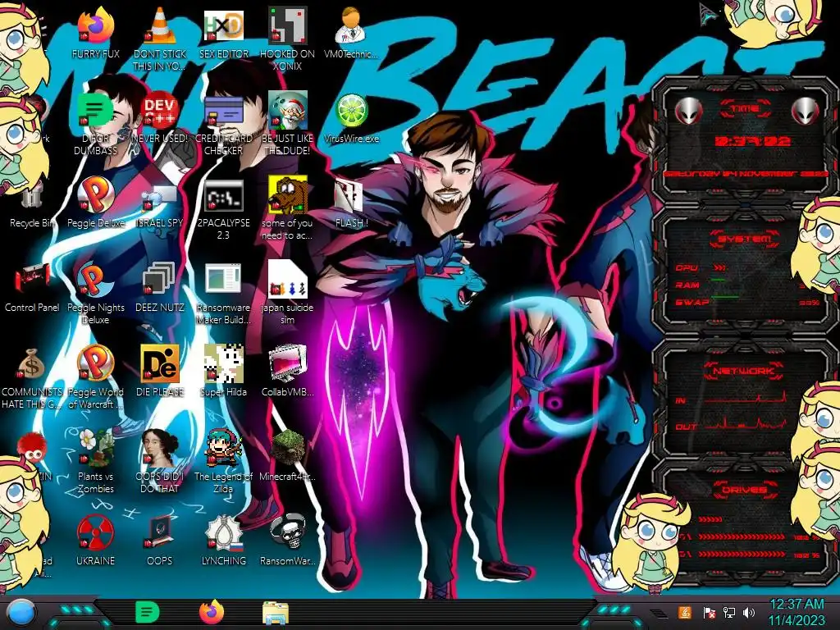Launch Plants vs Zombies
This screenshot has width=840, height=630.
click(x=95, y=450)
